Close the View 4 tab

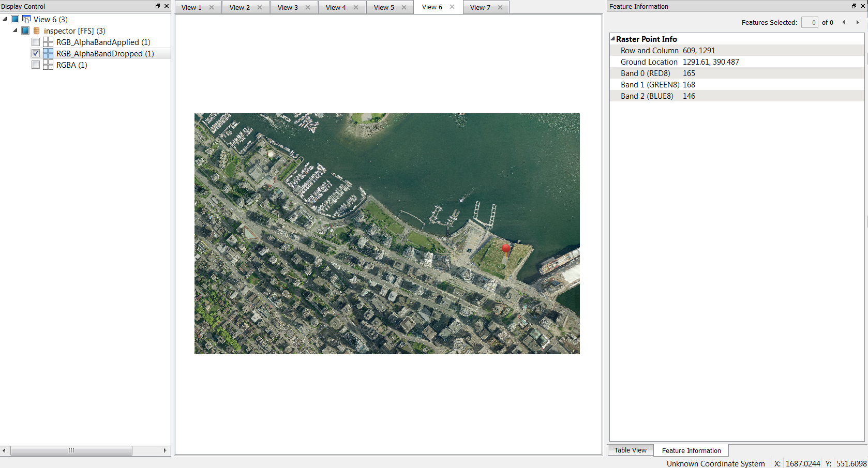click(356, 7)
